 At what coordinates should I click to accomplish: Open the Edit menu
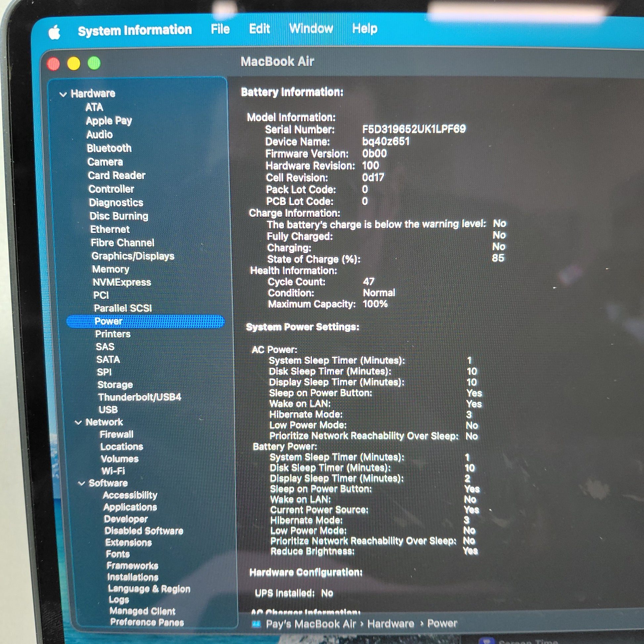[x=259, y=29]
